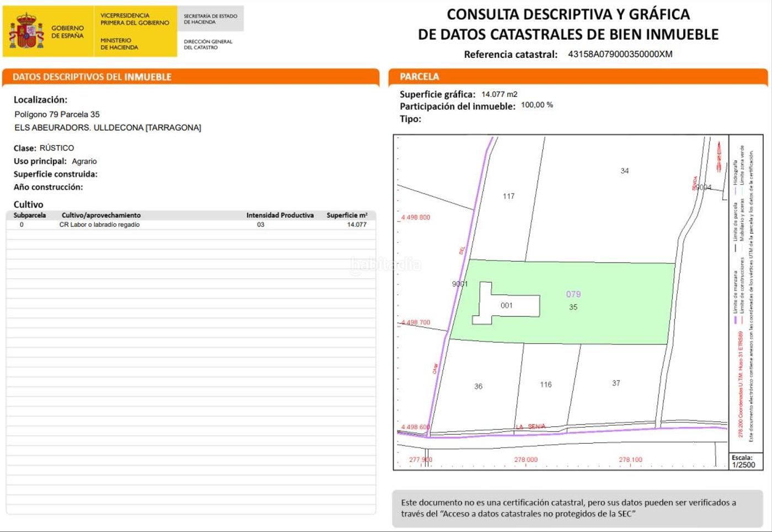Open the Parcela section header
This screenshot has height=532, width=772.
point(420,77)
